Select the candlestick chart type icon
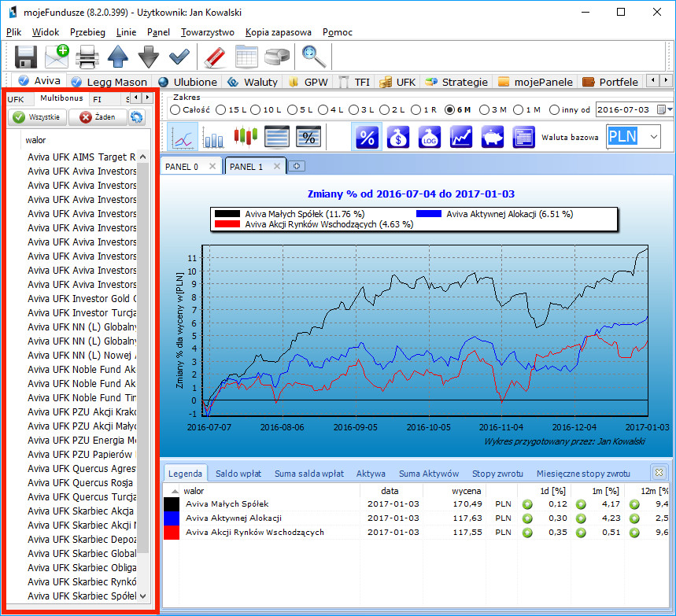Image resolution: width=676 pixels, height=616 pixels. (246, 137)
